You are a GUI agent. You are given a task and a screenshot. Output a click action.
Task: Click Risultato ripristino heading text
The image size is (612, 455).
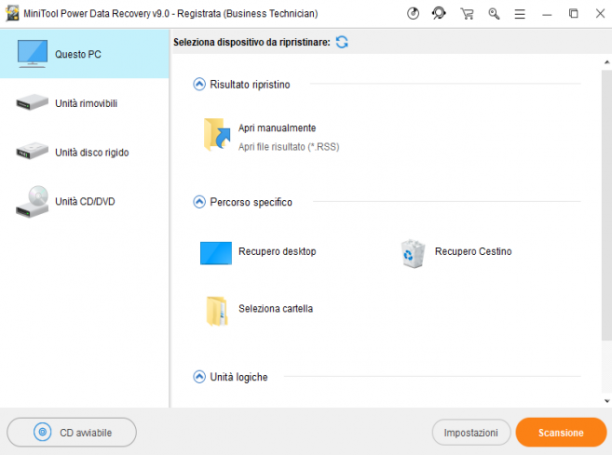point(250,85)
